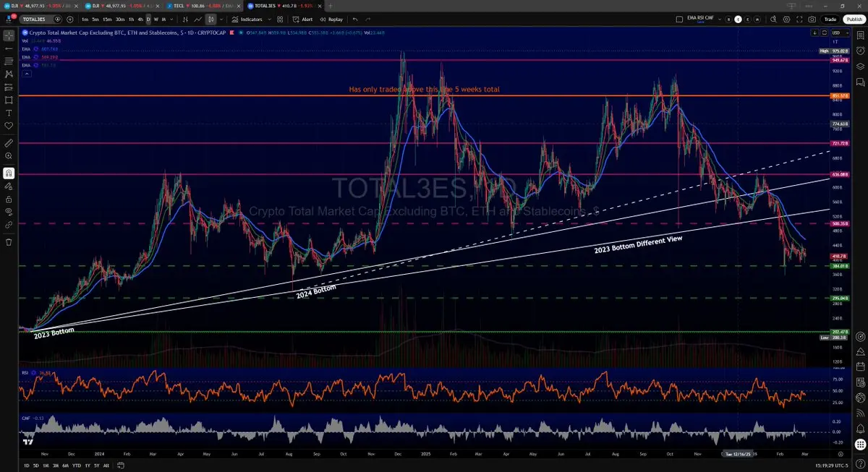Select the trend line drawing tool
This screenshot has width=868, height=472.
(x=9, y=48)
